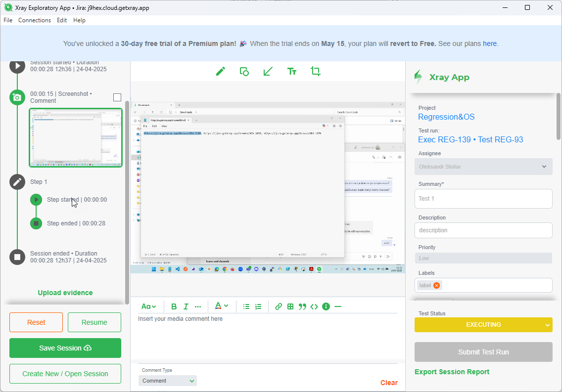Open the Connections menu
Image resolution: width=562 pixels, height=392 pixels.
click(35, 20)
